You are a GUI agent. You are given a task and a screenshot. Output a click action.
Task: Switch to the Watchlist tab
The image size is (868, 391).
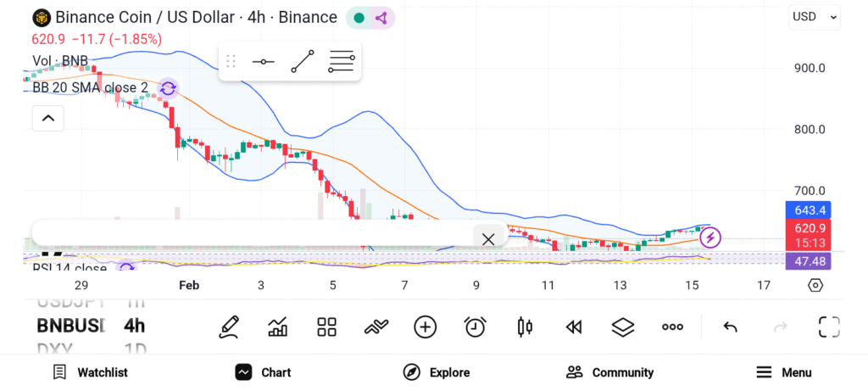[x=90, y=372]
